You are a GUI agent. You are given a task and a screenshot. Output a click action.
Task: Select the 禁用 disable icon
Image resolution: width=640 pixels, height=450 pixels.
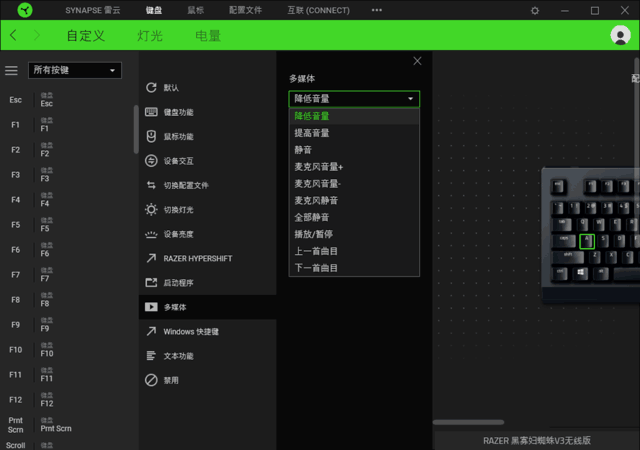pyautogui.click(x=151, y=380)
